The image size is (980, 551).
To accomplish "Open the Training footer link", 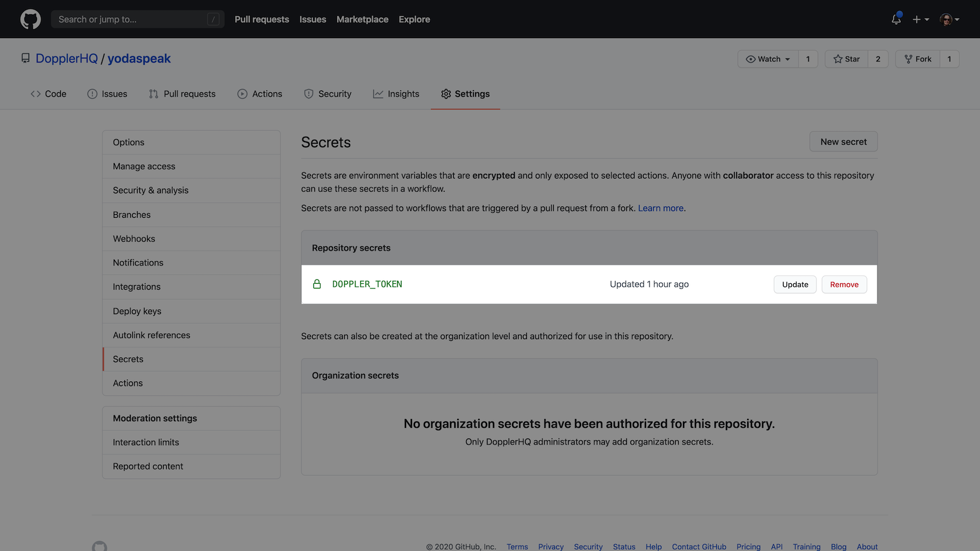I will (807, 547).
